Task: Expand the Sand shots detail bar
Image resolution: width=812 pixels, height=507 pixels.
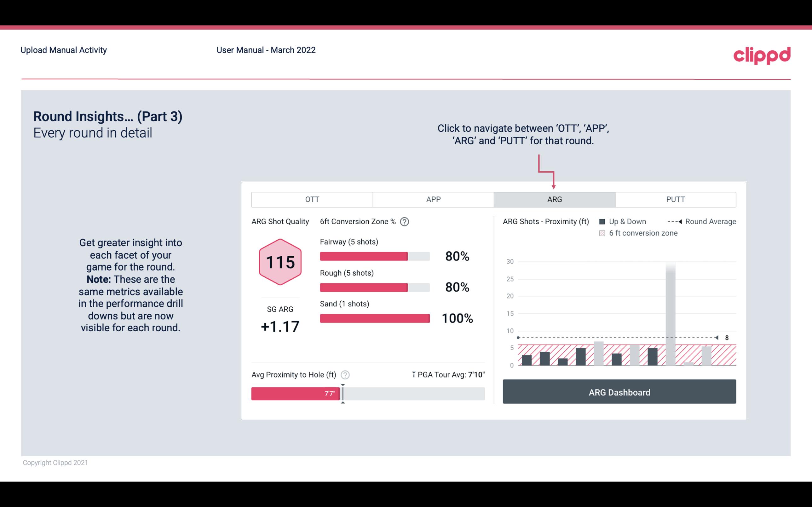Action: 374,318
